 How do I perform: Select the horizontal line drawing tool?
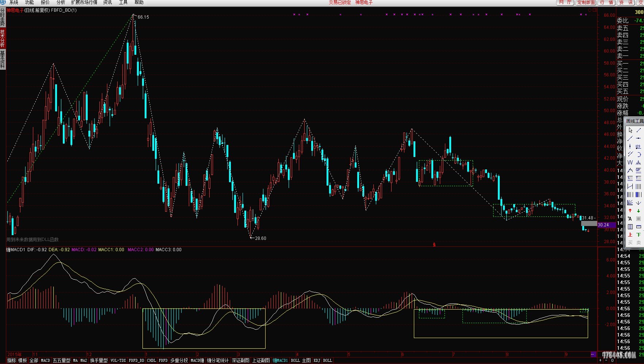[639, 138]
